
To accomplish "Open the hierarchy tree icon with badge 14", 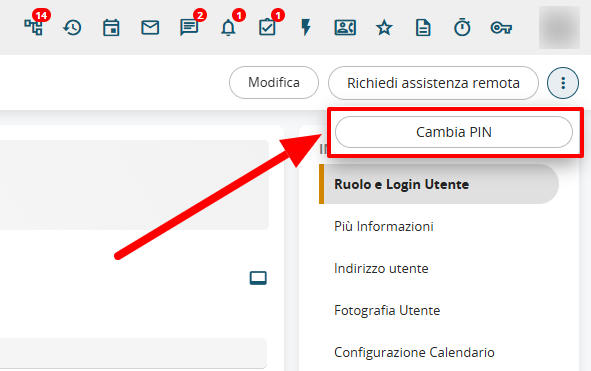I will coord(34,28).
